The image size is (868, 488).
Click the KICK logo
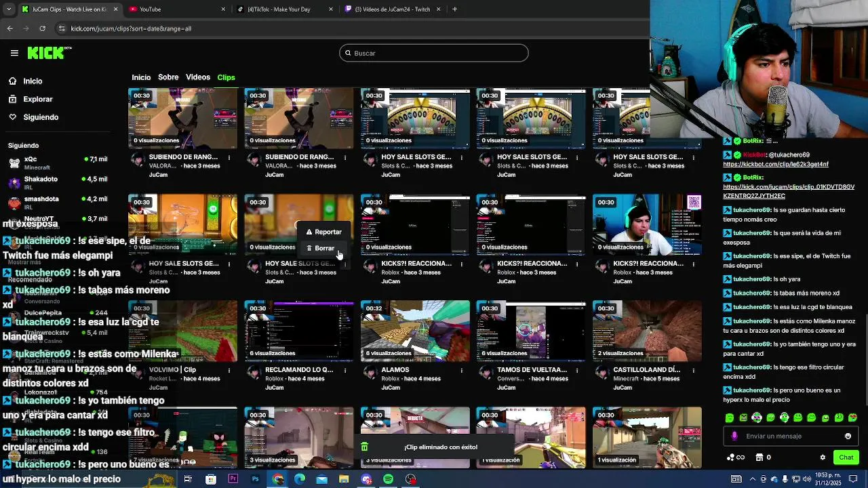pyautogui.click(x=49, y=52)
